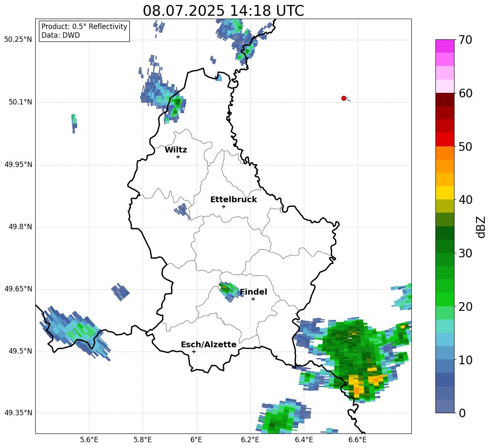Click the Ettelbruck city label
Viewport: 491px width, 448px height.
pos(233,200)
